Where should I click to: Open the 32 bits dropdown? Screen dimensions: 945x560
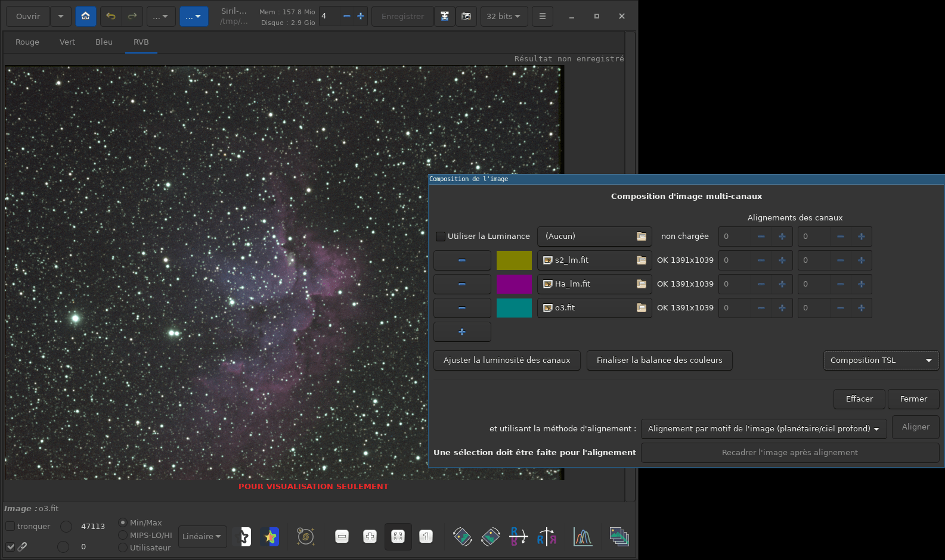pos(504,16)
